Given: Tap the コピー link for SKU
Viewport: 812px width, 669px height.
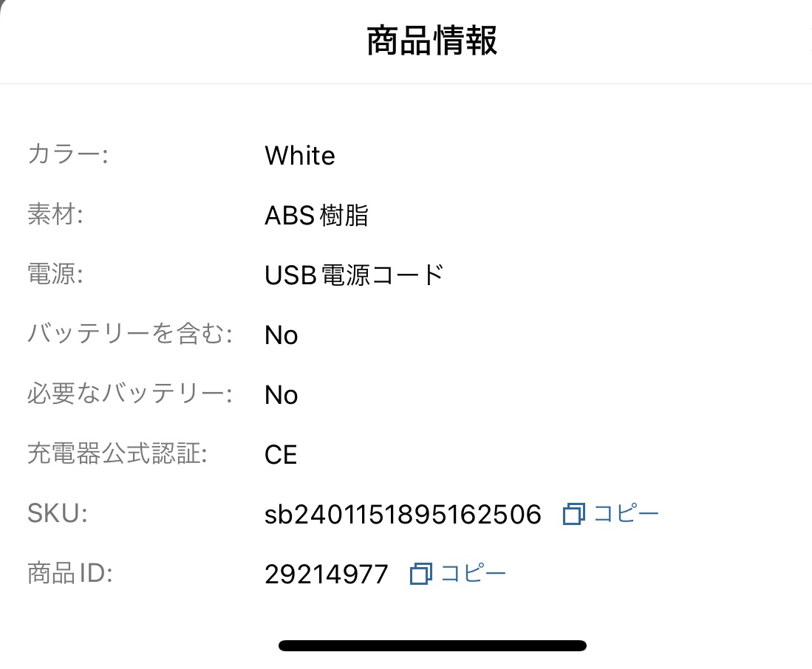Looking at the screenshot, I should 626,514.
